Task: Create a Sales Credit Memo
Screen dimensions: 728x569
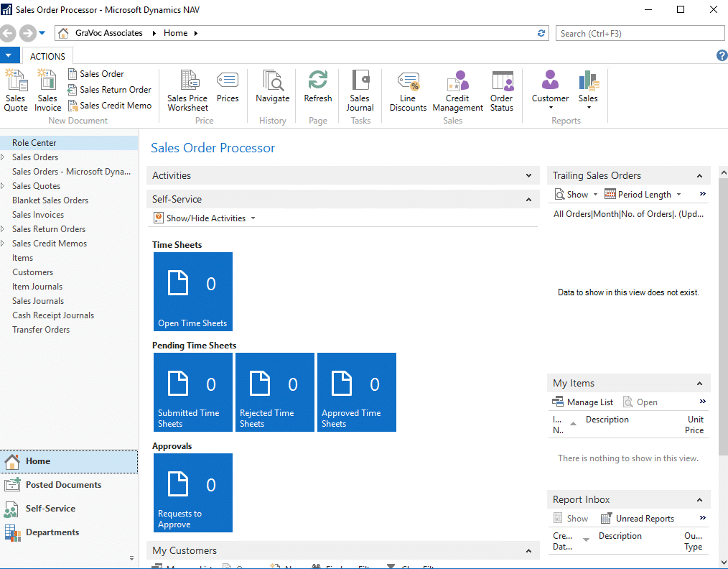Action: click(x=110, y=106)
